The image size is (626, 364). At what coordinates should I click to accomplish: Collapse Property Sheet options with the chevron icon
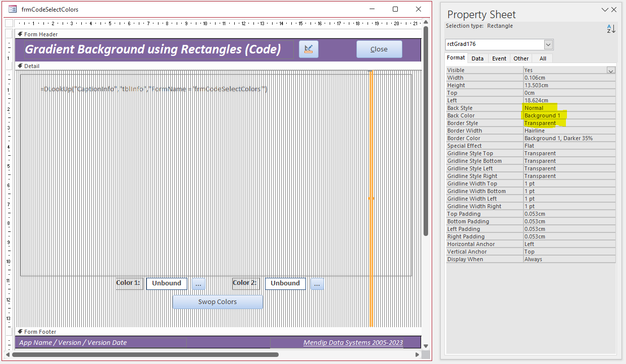605,10
